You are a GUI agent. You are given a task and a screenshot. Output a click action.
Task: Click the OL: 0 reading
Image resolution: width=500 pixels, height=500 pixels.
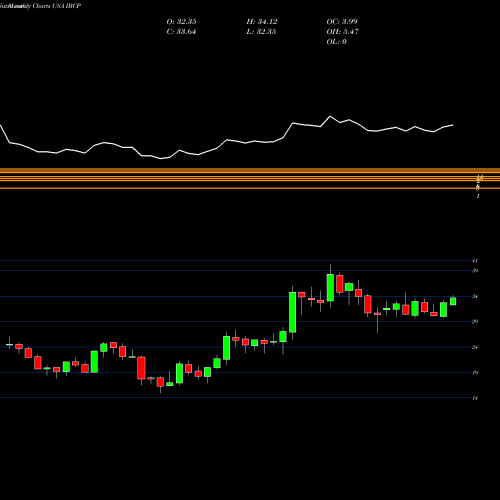[337, 42]
